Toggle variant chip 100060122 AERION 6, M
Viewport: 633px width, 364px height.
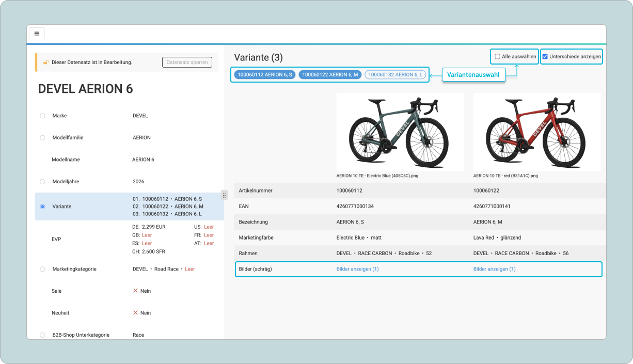(x=330, y=75)
